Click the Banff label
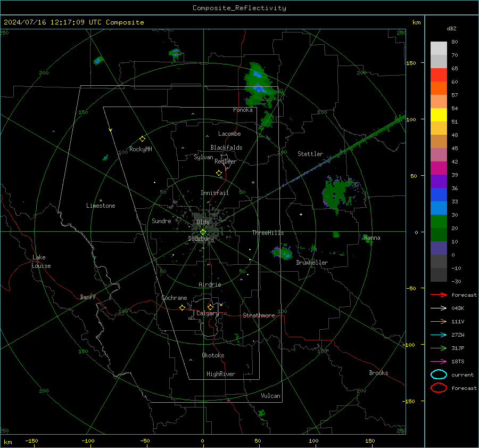Screen dimensions: 479x448 point(88,297)
